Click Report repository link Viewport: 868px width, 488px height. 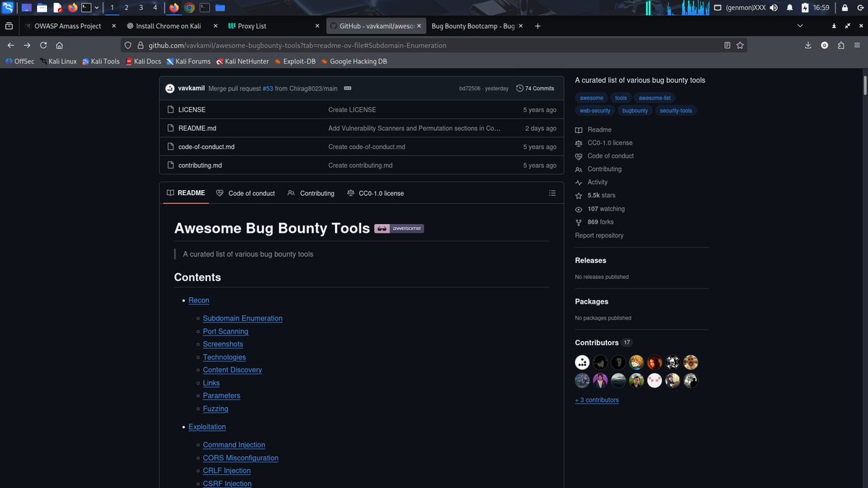tap(599, 235)
